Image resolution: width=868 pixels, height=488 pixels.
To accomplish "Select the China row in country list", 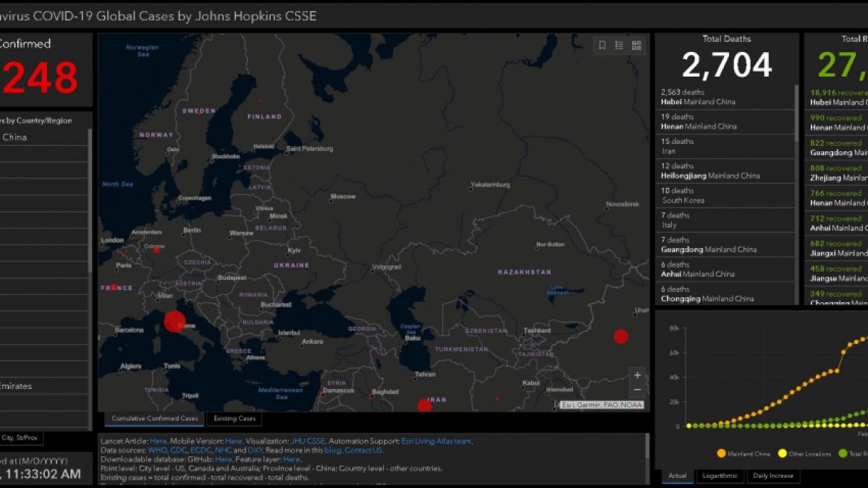I will pos(43,137).
